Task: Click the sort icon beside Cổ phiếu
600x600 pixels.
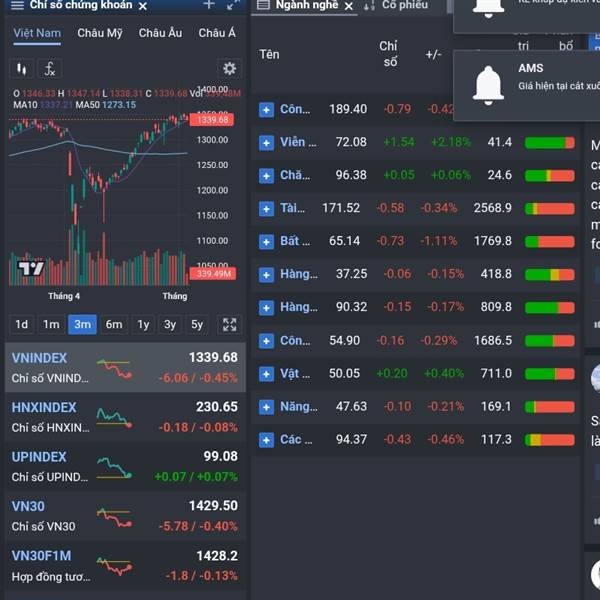Action: coord(369,6)
